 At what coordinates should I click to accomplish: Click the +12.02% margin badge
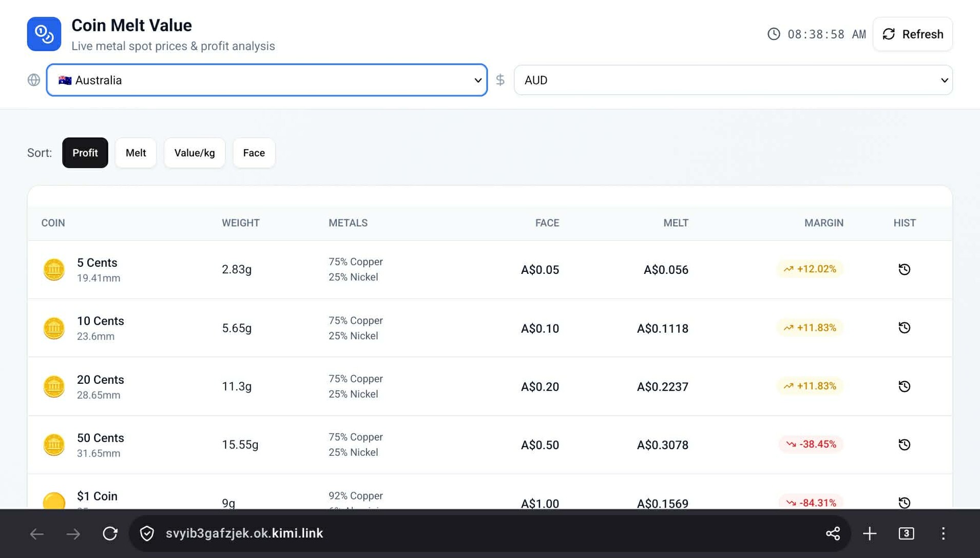[x=810, y=269]
